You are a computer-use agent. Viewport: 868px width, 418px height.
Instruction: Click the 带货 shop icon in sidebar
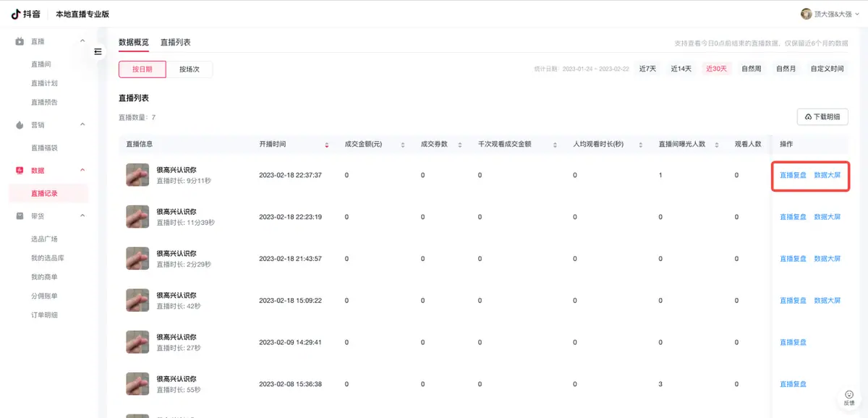point(20,216)
